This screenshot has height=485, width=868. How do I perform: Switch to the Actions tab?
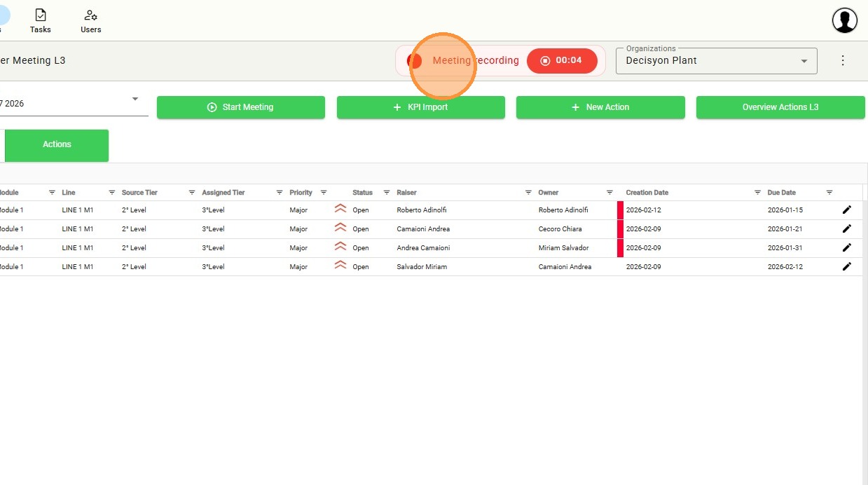(57, 144)
